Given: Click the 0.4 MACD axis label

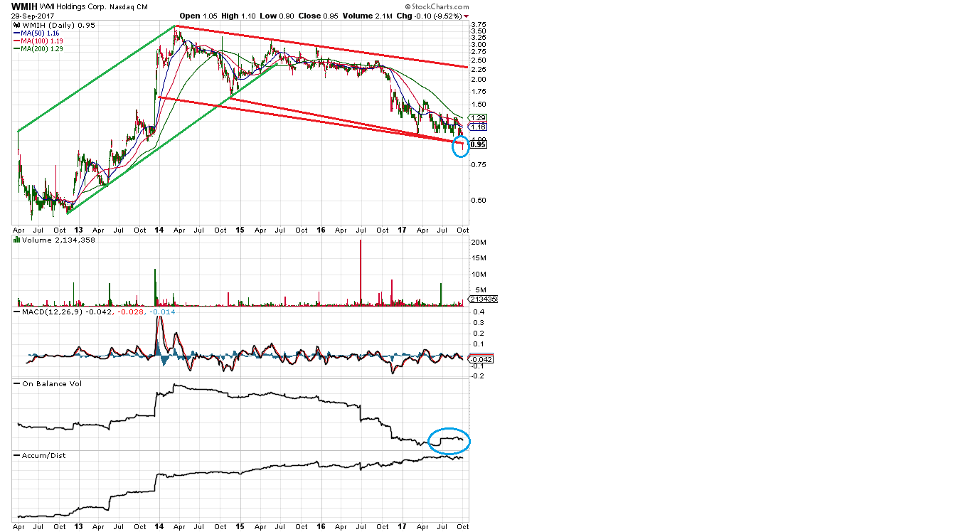Looking at the screenshot, I should coord(479,312).
